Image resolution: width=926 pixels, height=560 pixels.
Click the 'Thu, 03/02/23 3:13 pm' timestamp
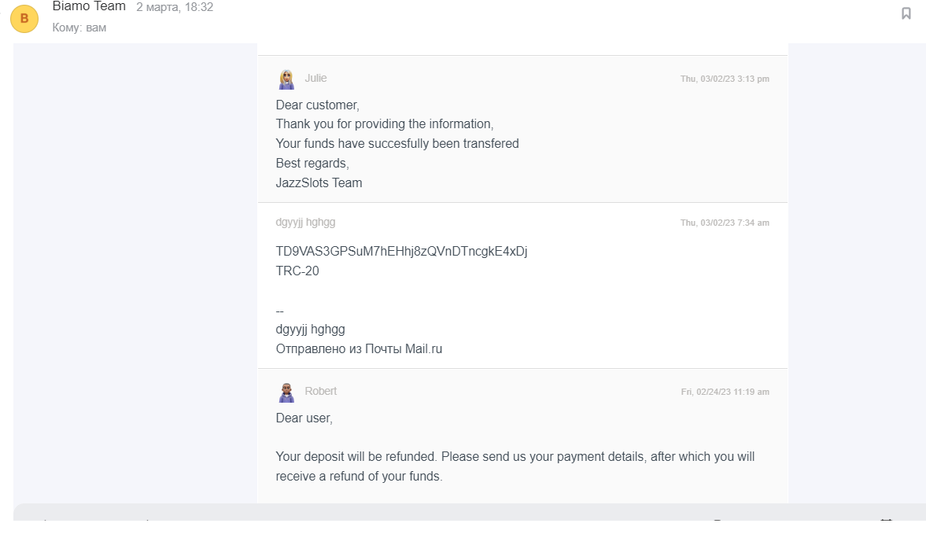725,79
